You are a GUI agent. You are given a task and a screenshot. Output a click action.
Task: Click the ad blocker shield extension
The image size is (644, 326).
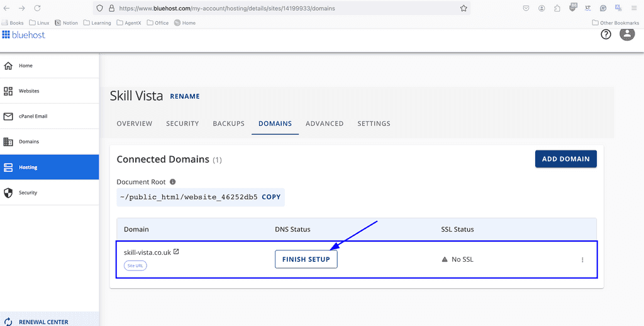[x=573, y=8]
